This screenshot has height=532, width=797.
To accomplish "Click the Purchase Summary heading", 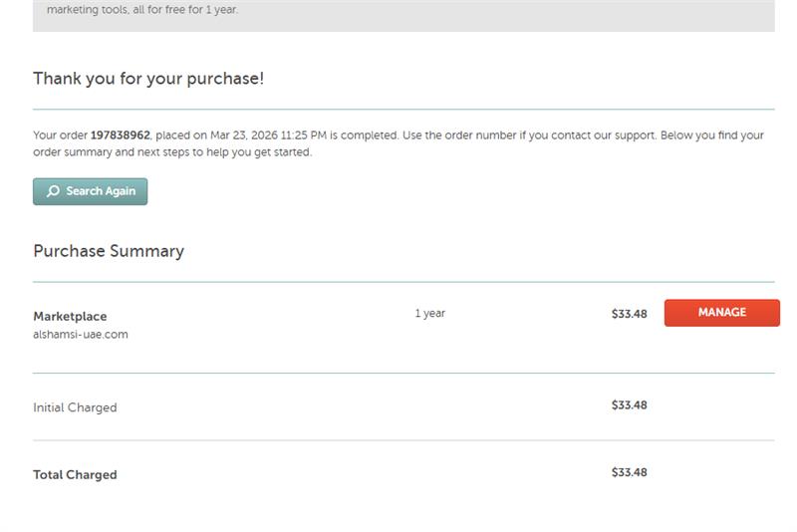I will tap(109, 251).
